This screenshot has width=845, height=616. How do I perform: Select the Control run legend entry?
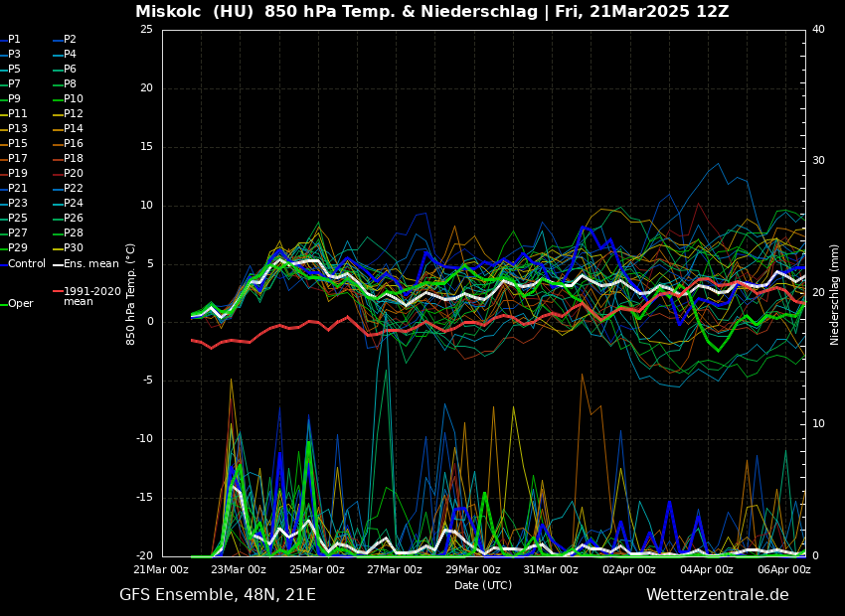tap(27, 263)
